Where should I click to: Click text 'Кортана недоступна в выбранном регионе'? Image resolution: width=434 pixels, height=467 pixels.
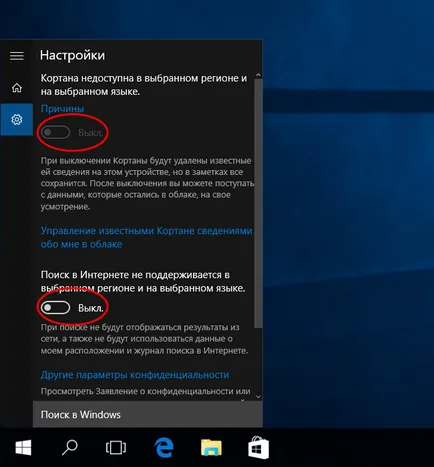point(144,85)
